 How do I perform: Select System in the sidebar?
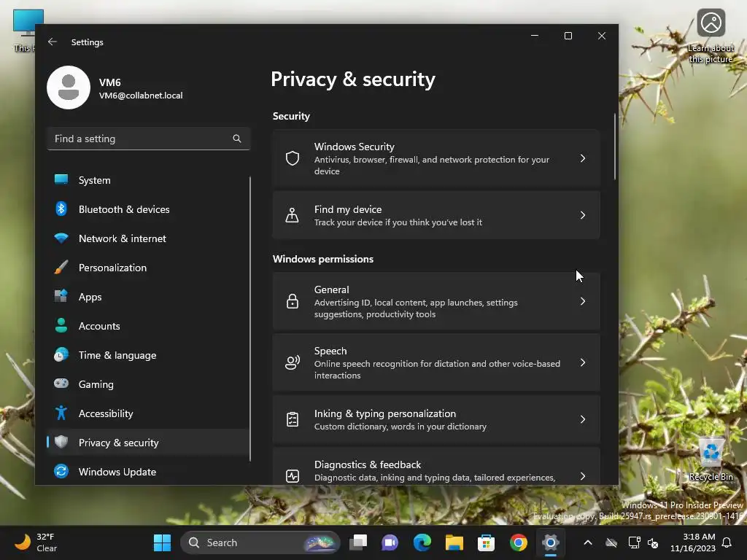(147, 180)
